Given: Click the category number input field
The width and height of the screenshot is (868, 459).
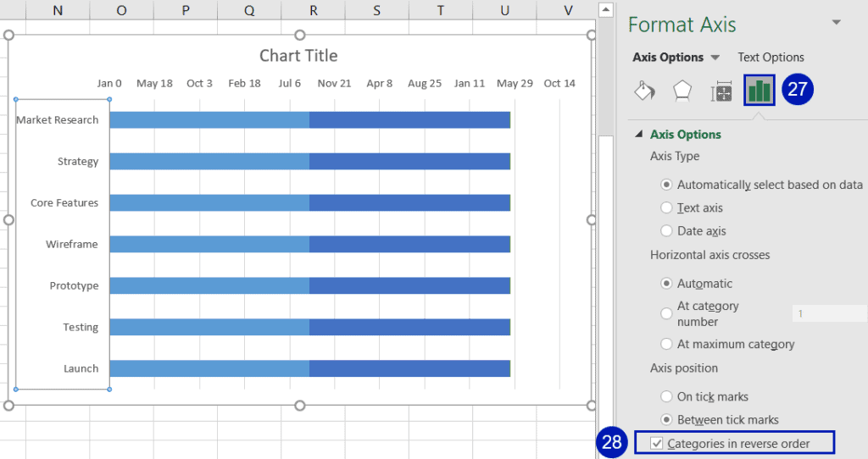Looking at the screenshot, I should point(829,313).
